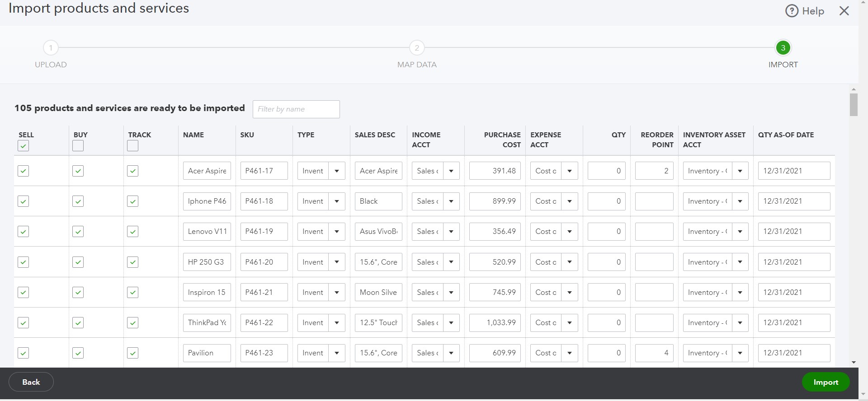
Task: Click the vertical scrollbar thumb
Action: pos(854,105)
